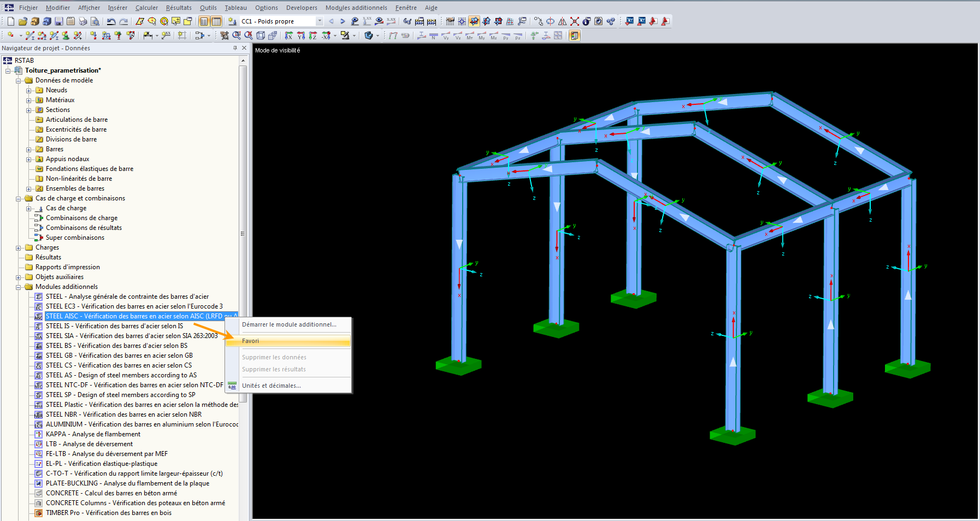Click the RSTAB logo icon in title menu
The width and height of the screenshot is (980, 521).
(x=9, y=8)
